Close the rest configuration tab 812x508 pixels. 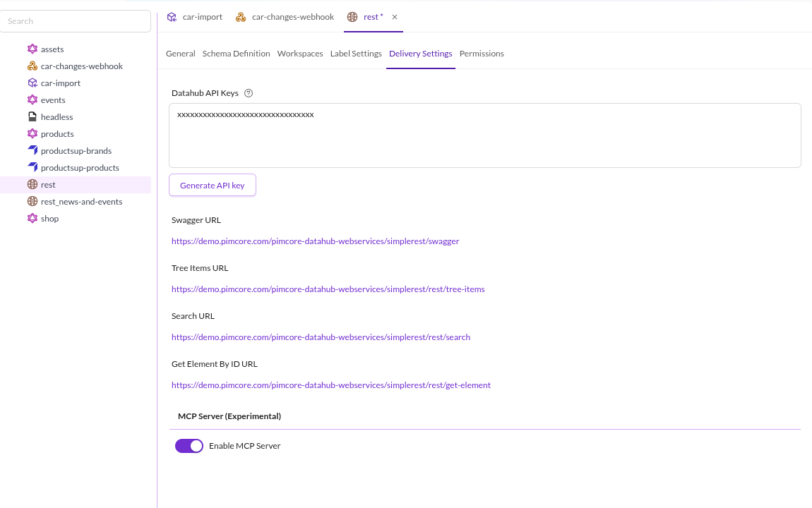tap(395, 17)
